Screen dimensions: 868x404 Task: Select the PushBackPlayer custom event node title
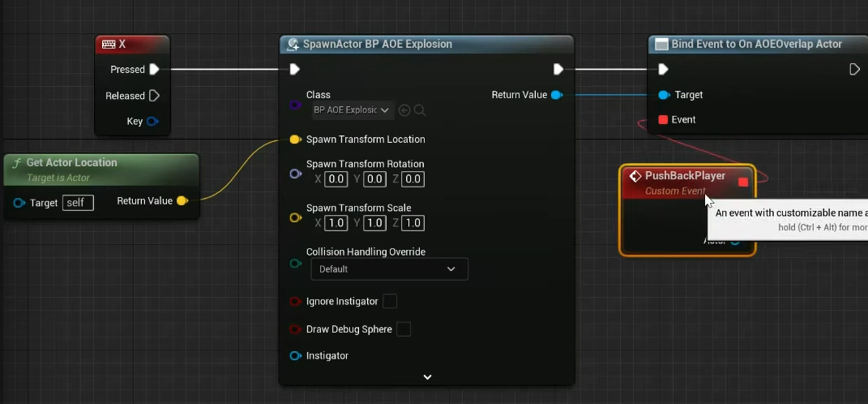(x=685, y=176)
